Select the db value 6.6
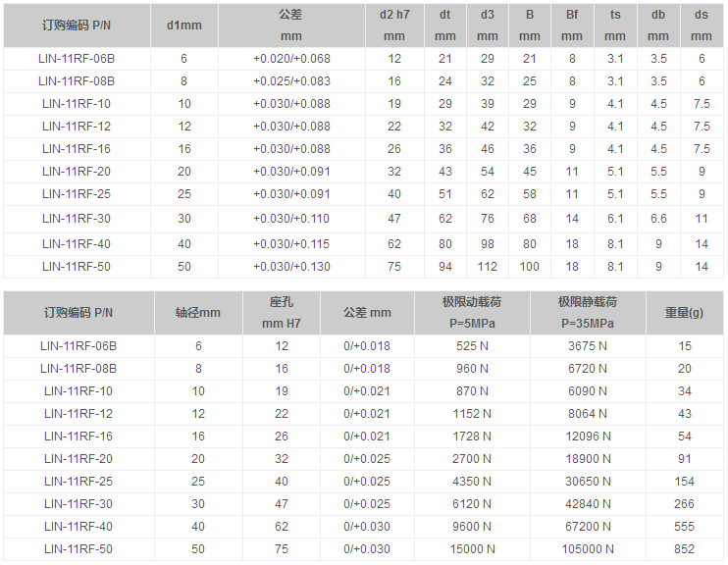Viewport: 728px width, 565px height. (658, 219)
